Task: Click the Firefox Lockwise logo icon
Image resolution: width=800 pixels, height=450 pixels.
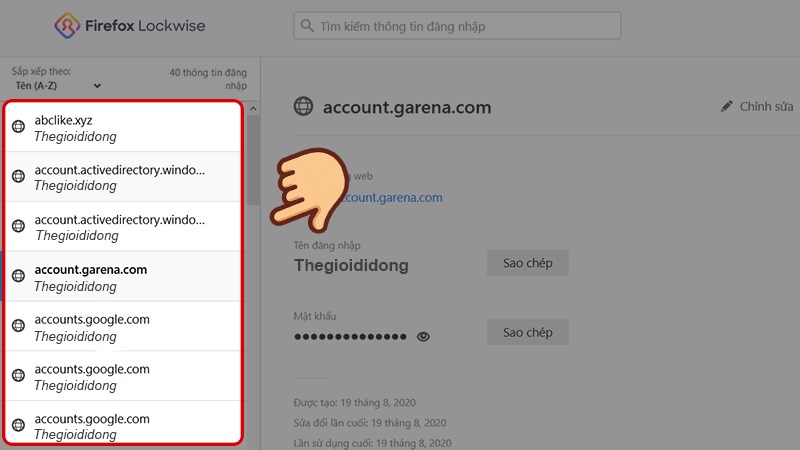Action: (x=67, y=26)
